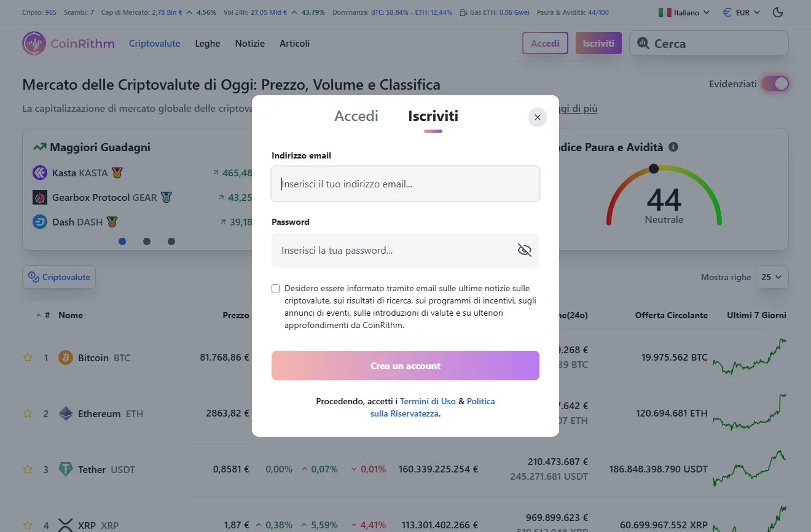Switch to dark mode with the moon icon

pos(777,12)
